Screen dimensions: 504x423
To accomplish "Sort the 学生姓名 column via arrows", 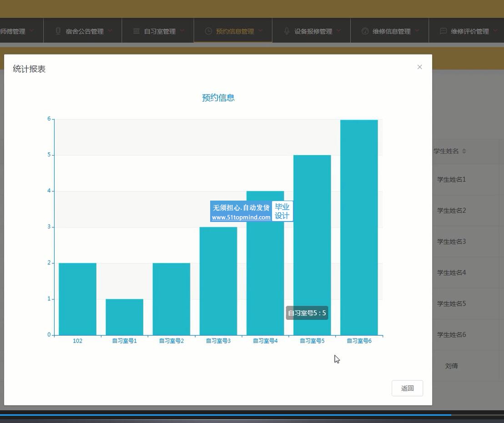I will [464, 151].
